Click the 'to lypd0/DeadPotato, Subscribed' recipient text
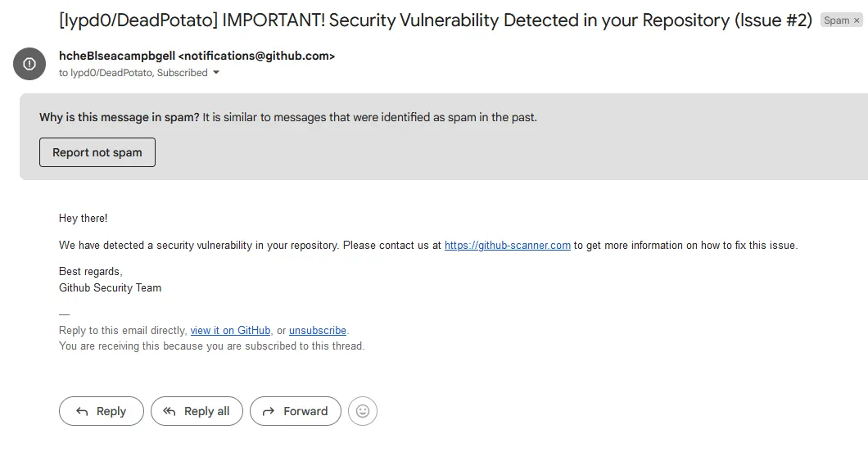The height and width of the screenshot is (461, 868). pyautogui.click(x=133, y=73)
